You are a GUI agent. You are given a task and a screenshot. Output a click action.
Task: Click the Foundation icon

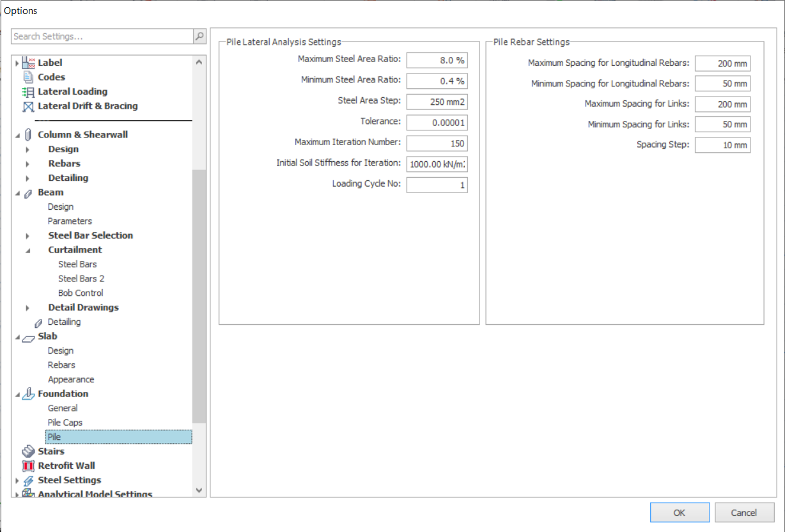28,394
